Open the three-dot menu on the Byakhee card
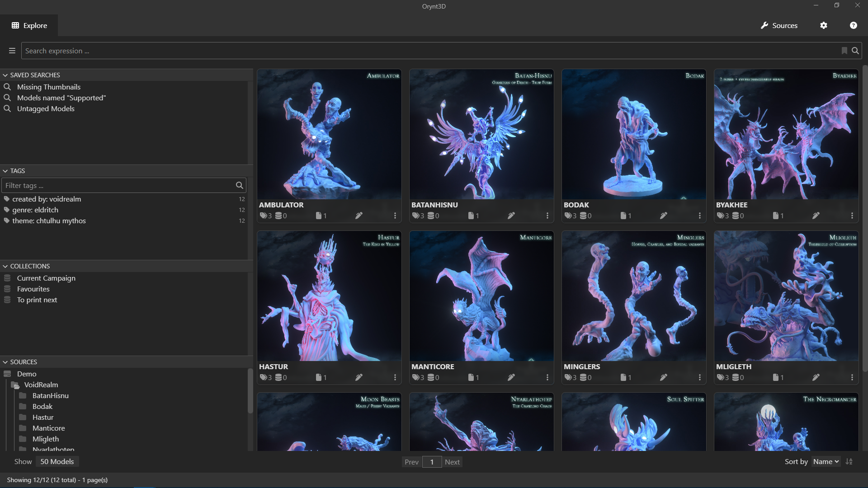This screenshot has height=488, width=868. (852, 216)
